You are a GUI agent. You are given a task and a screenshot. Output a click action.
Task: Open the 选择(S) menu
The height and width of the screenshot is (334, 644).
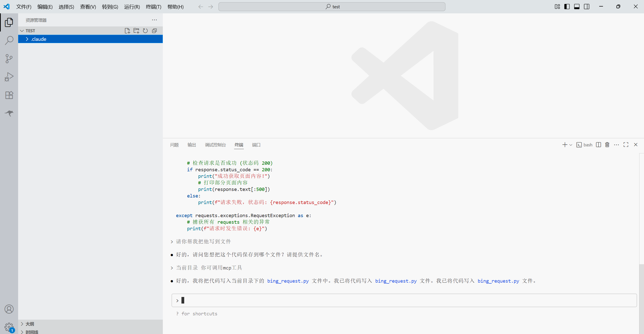click(x=66, y=7)
